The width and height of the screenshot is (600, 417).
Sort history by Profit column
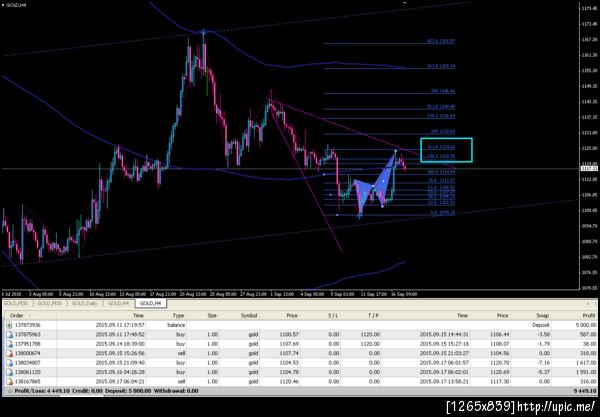pos(589,316)
